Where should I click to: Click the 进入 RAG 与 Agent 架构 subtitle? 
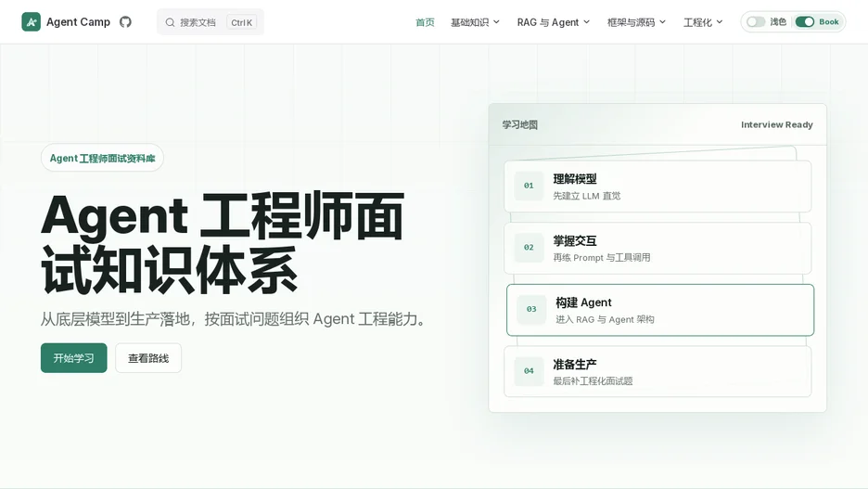coord(605,319)
